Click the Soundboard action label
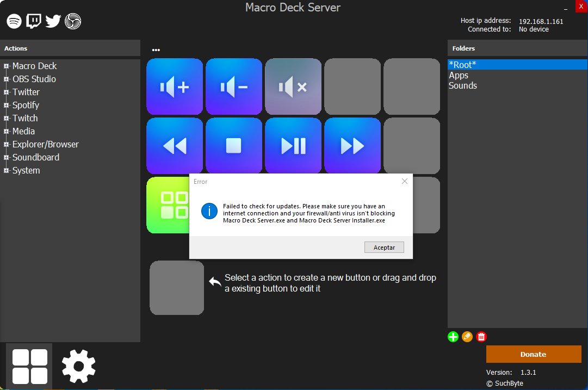 tap(35, 158)
